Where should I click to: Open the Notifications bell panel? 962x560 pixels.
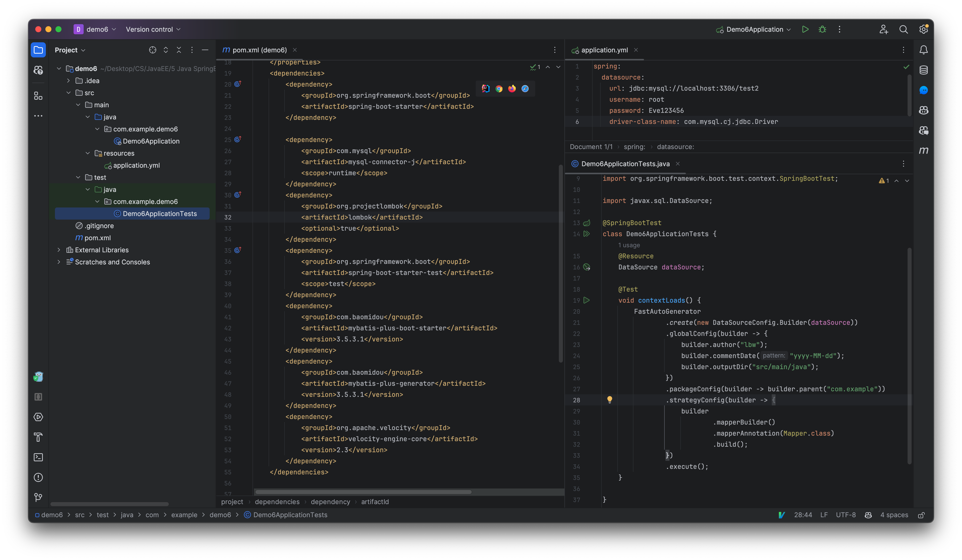click(924, 50)
